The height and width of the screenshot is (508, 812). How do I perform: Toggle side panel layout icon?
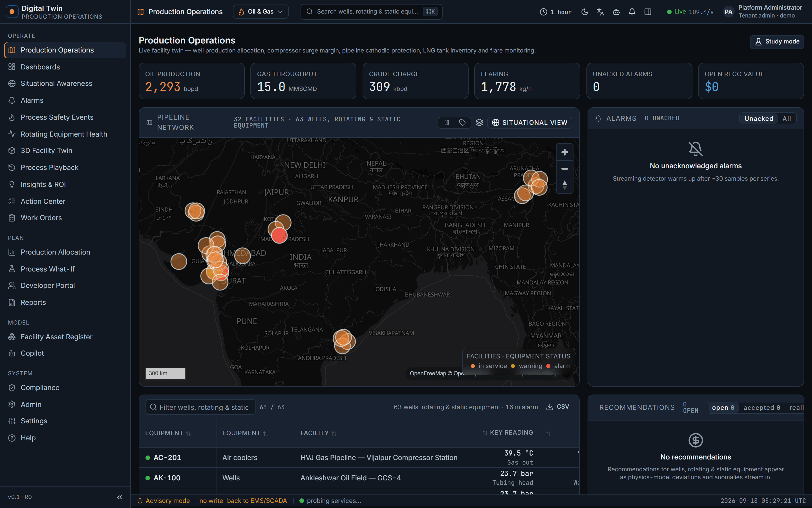click(648, 12)
